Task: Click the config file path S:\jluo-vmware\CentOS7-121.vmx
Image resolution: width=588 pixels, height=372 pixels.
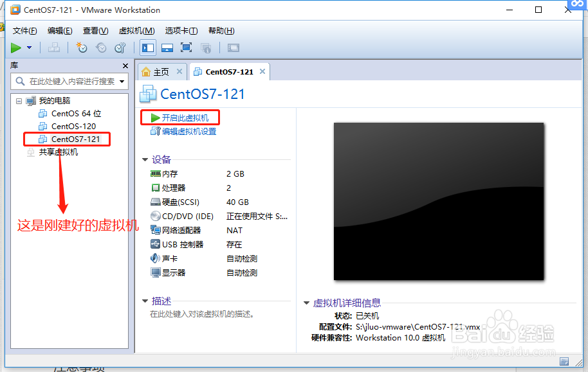Action: click(x=418, y=326)
